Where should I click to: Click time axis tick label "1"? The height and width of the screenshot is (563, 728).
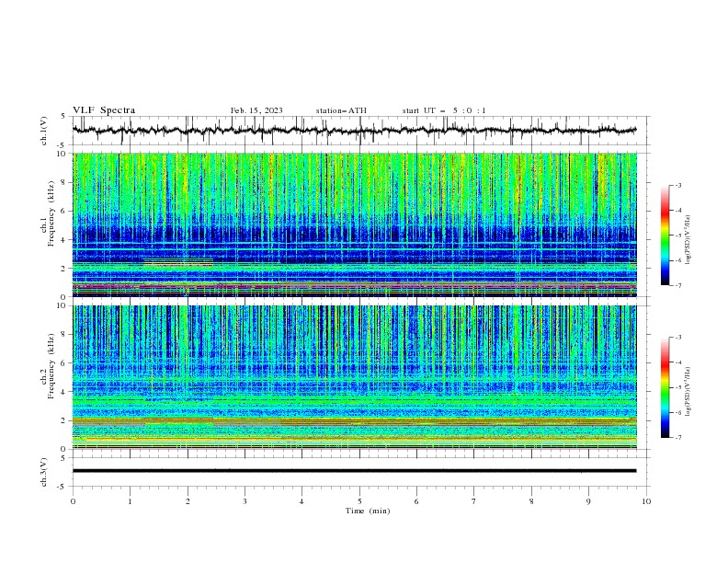point(130,501)
